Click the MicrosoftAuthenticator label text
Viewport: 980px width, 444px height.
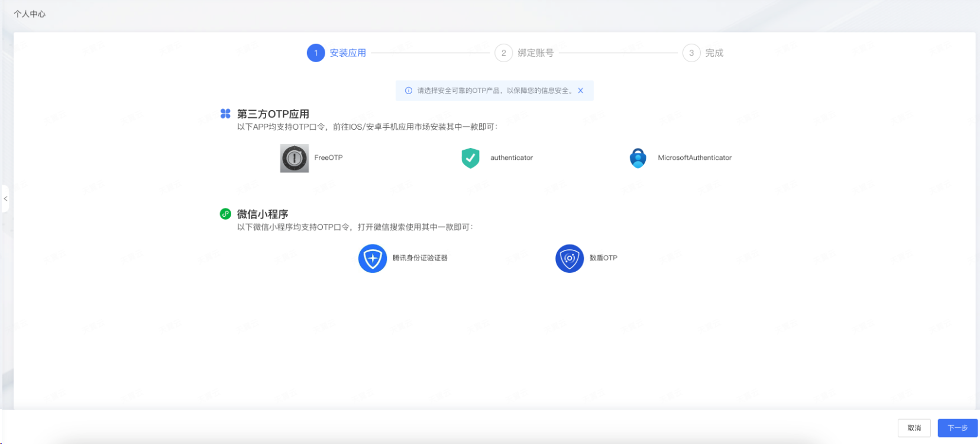click(694, 158)
